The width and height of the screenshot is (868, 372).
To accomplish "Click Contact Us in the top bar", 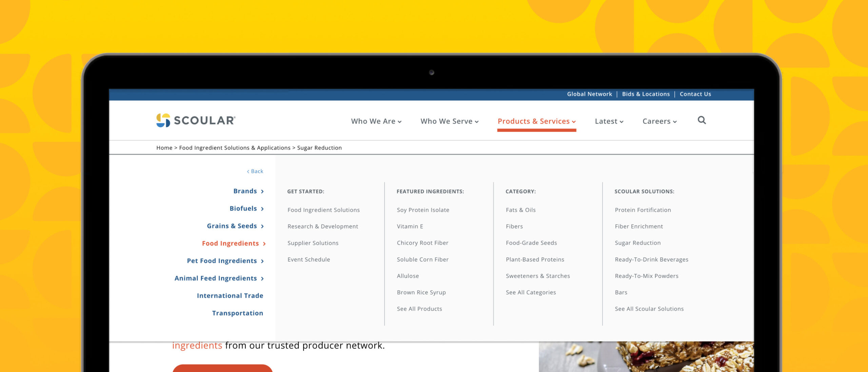I will [695, 94].
